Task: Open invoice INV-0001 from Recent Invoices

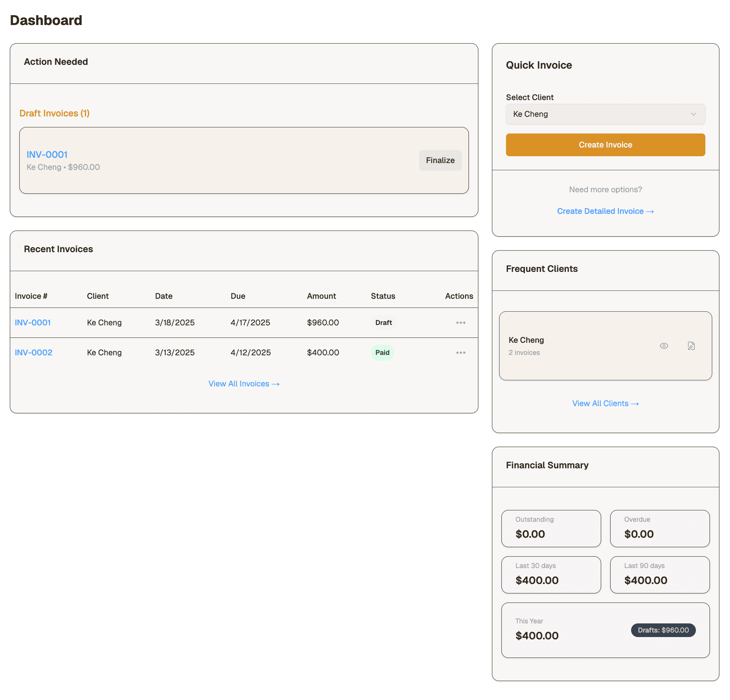Action: (x=33, y=322)
